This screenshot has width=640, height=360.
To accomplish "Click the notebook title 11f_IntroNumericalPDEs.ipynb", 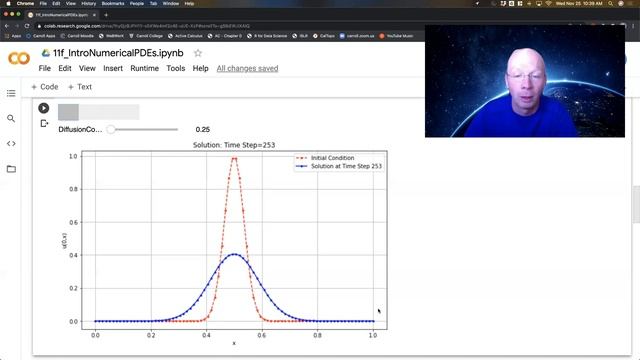I will click(118, 53).
